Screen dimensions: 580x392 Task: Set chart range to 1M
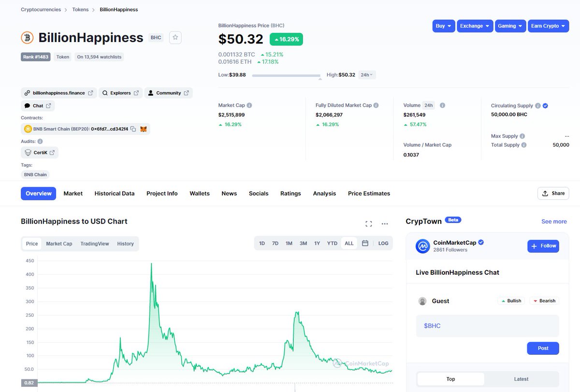click(289, 243)
